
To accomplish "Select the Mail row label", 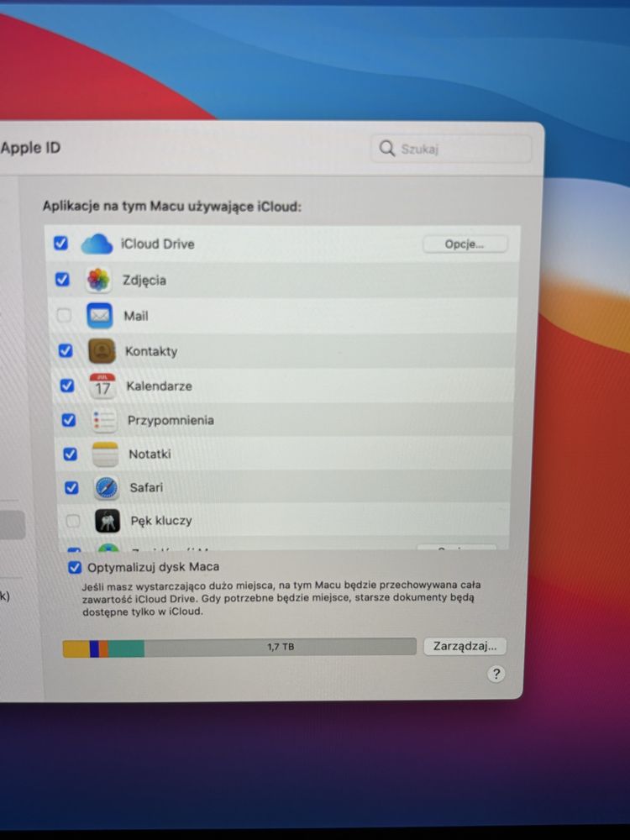I will pyautogui.click(x=136, y=316).
